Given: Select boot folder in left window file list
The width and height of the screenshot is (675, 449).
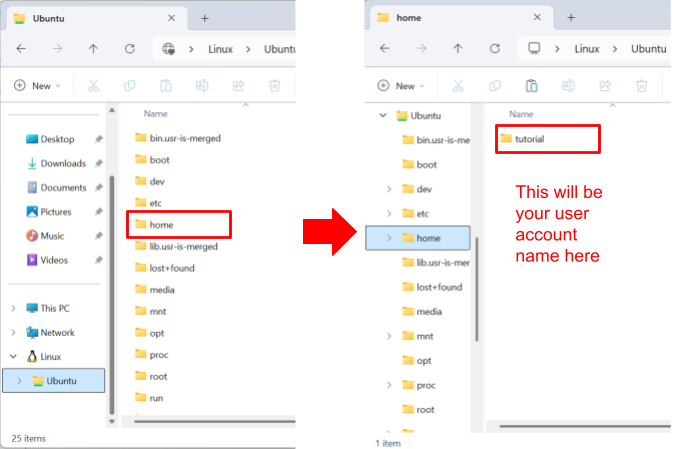Looking at the screenshot, I should pos(152,160).
